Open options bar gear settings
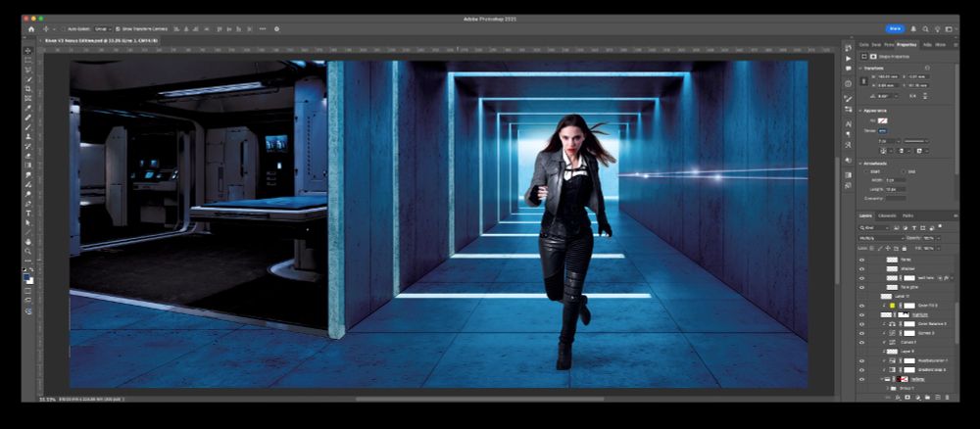Screen dimensions: 980x429 [277, 28]
